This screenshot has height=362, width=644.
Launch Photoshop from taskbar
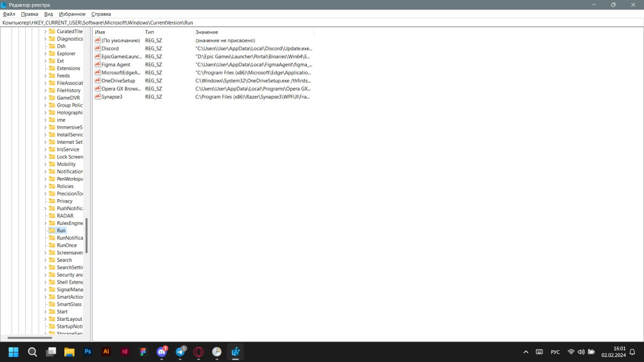(x=88, y=352)
